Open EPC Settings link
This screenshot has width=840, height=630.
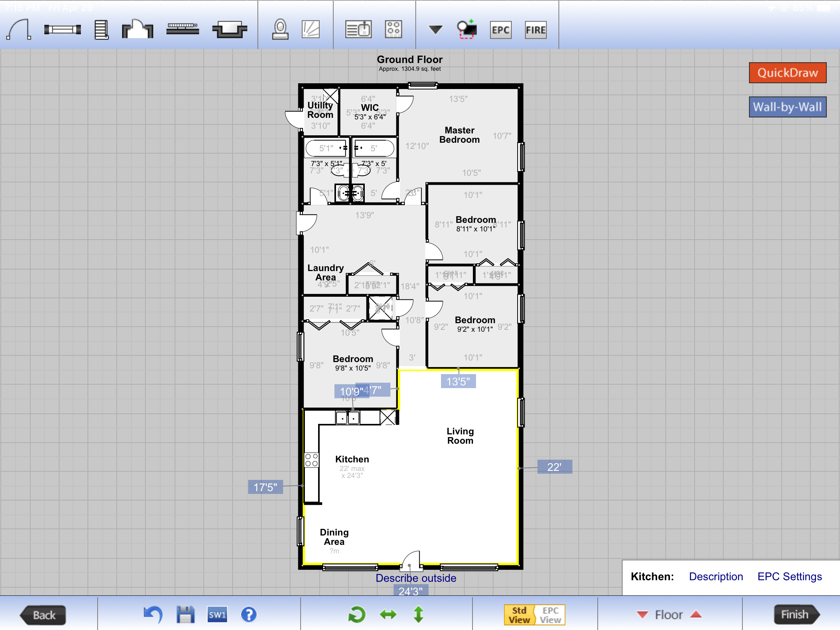(x=789, y=576)
